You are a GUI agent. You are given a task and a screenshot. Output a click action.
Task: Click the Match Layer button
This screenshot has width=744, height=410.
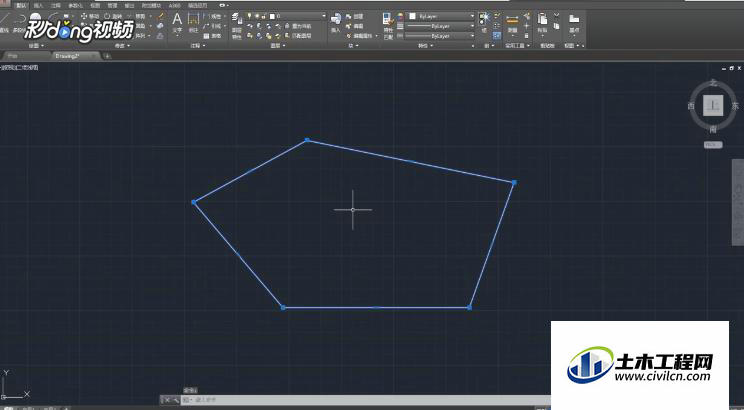click(x=299, y=36)
